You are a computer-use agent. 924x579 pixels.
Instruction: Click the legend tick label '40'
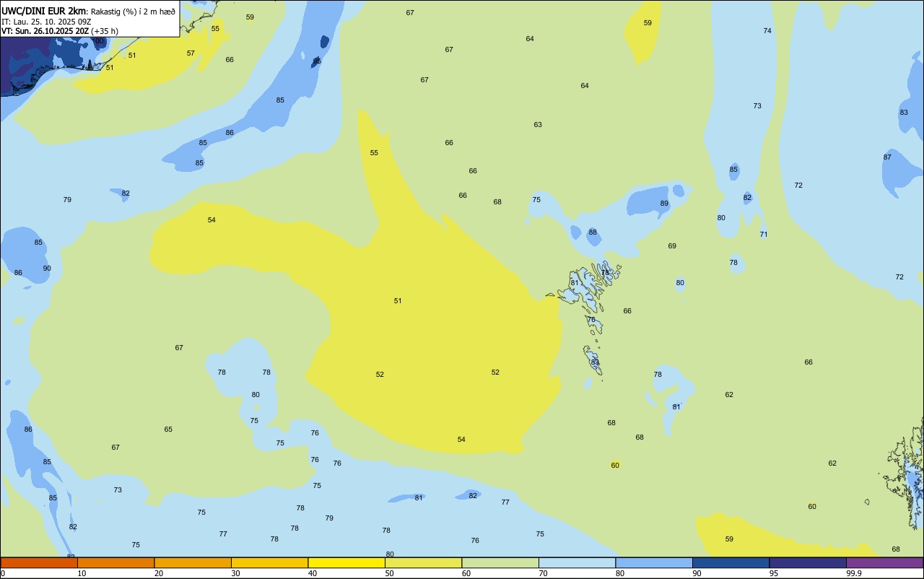[x=313, y=573]
